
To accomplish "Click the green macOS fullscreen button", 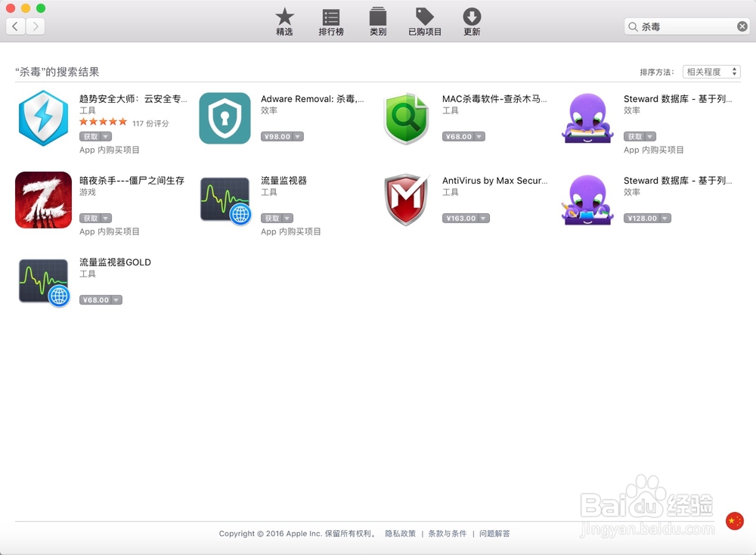I will (41, 8).
